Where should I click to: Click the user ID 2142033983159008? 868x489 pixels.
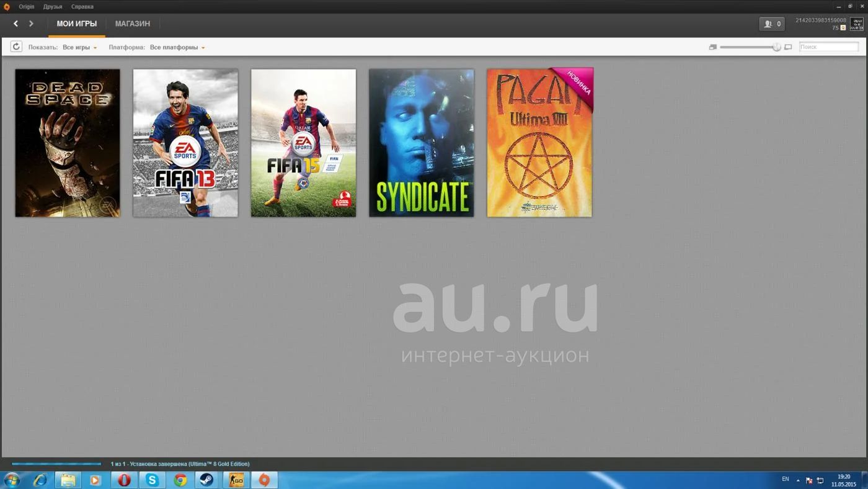tap(821, 20)
